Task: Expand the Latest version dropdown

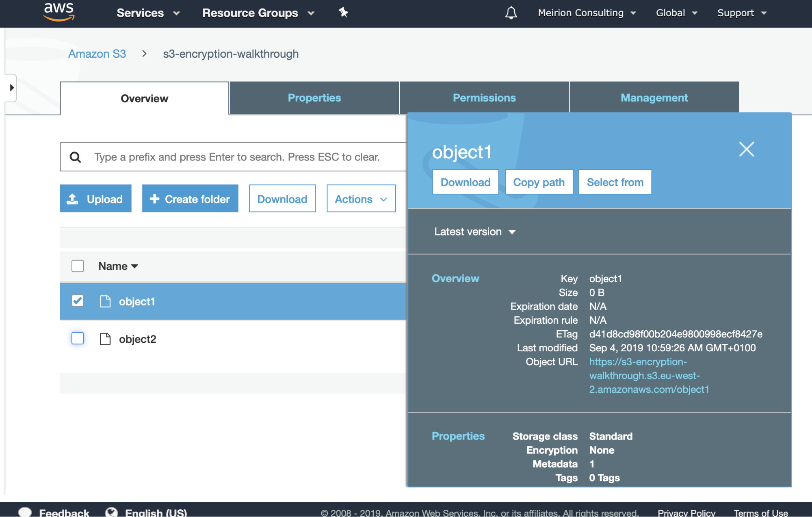Action: (x=474, y=232)
